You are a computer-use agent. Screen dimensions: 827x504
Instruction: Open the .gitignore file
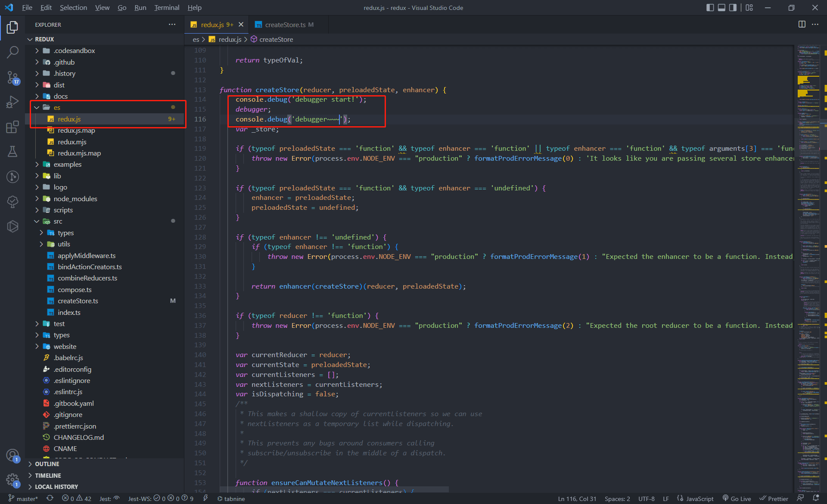[x=105, y=414]
